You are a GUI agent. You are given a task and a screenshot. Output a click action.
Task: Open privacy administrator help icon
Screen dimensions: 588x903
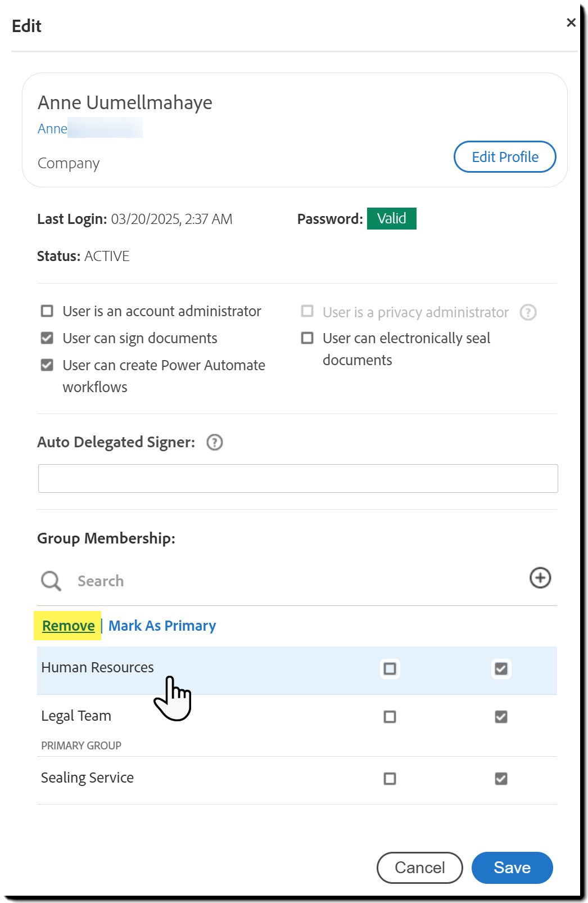coord(528,312)
